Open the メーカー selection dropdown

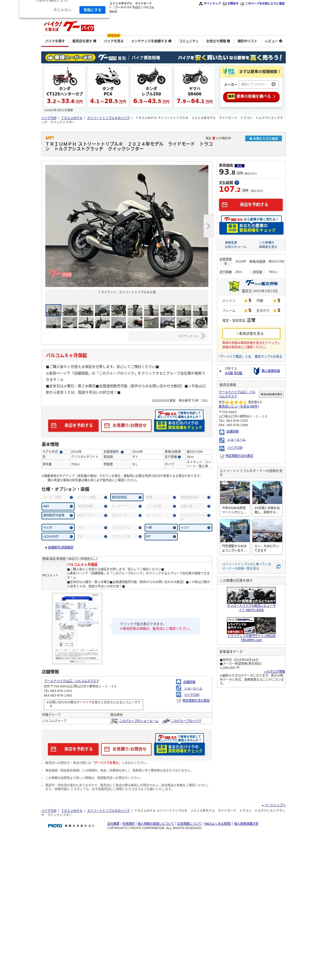[x=258, y=84]
